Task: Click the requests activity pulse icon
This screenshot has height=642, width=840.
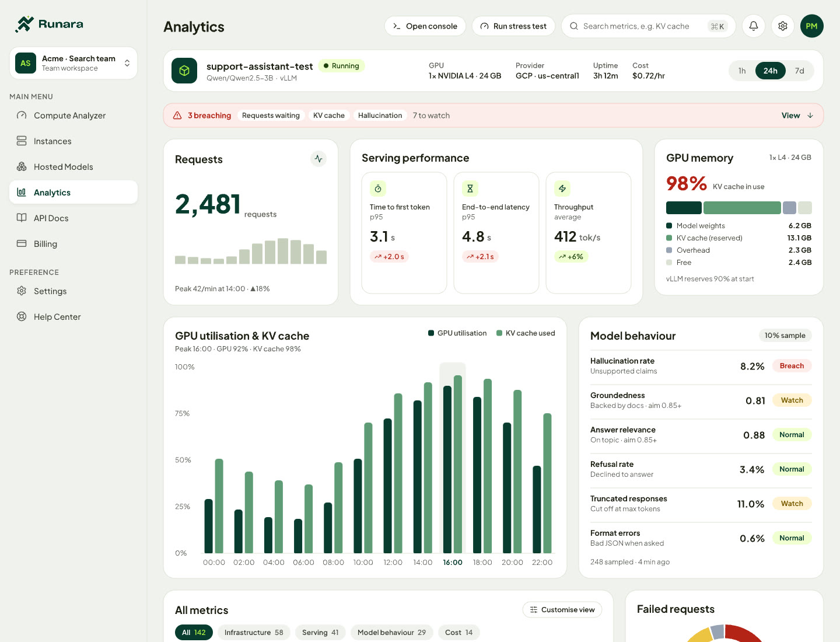Action: [x=318, y=159]
